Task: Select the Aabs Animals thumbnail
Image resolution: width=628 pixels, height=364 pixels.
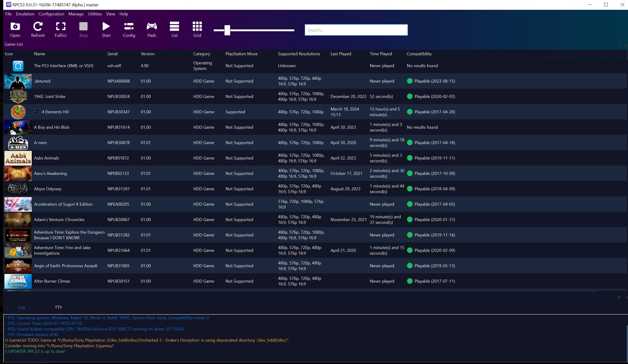Action: click(18, 158)
